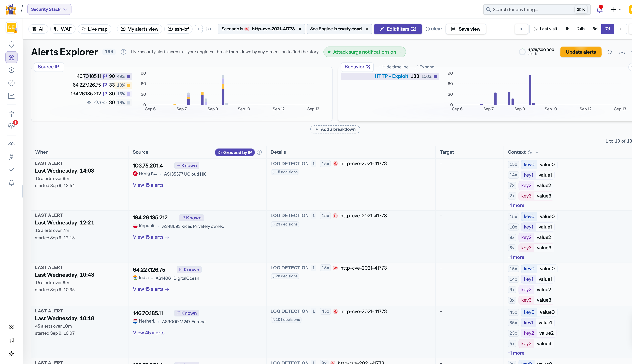Click the megaphone announcements icon
This screenshot has height=364, width=632.
11,340
